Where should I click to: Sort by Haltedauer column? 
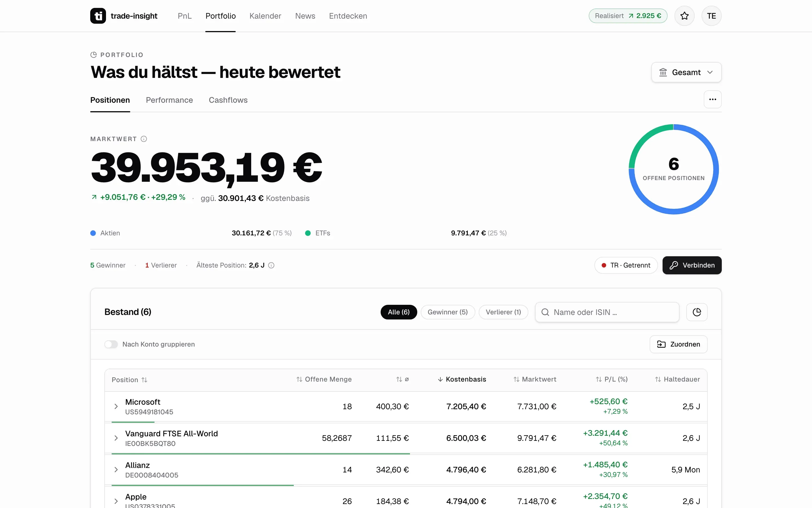pos(677,379)
